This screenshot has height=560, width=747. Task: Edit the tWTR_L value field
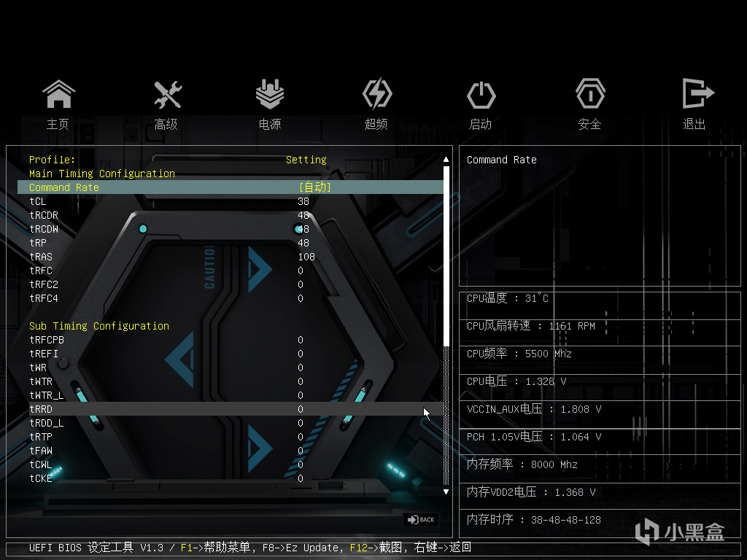[x=301, y=395]
